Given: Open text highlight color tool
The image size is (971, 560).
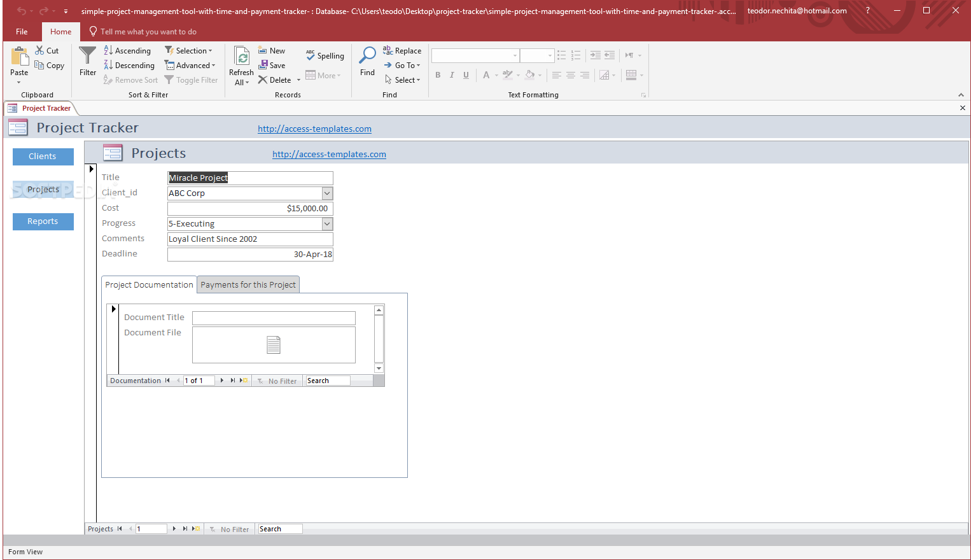Looking at the screenshot, I should point(508,74).
